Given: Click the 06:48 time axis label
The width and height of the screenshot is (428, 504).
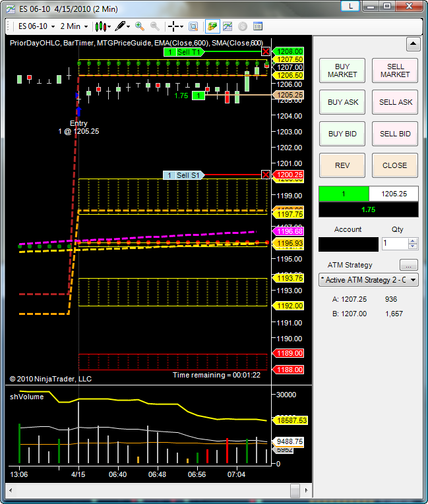Looking at the screenshot, I should pos(157,474).
